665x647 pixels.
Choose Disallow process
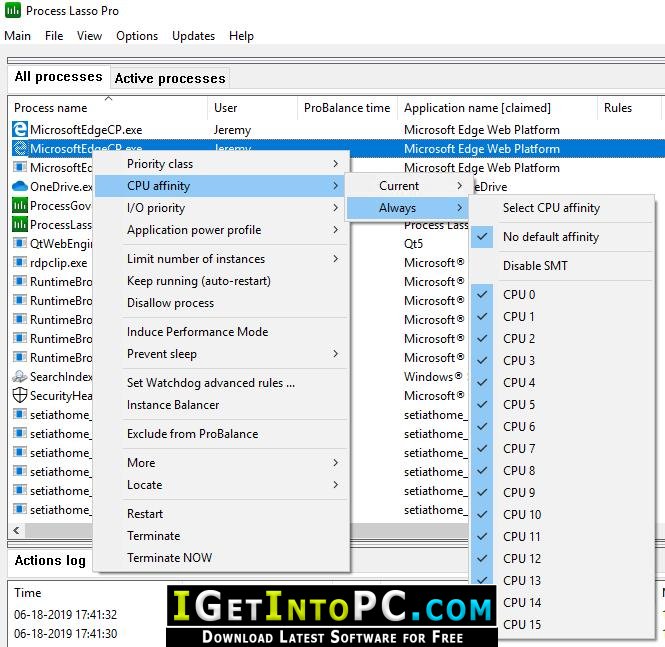221,303
